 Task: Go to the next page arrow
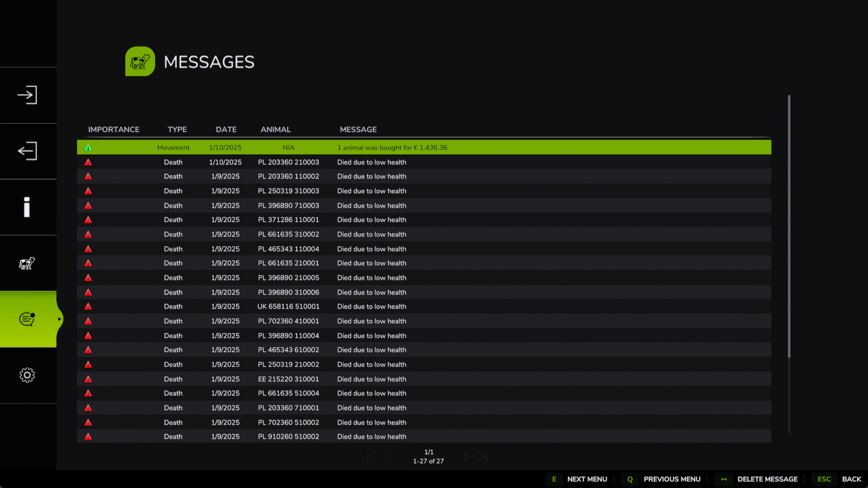465,457
